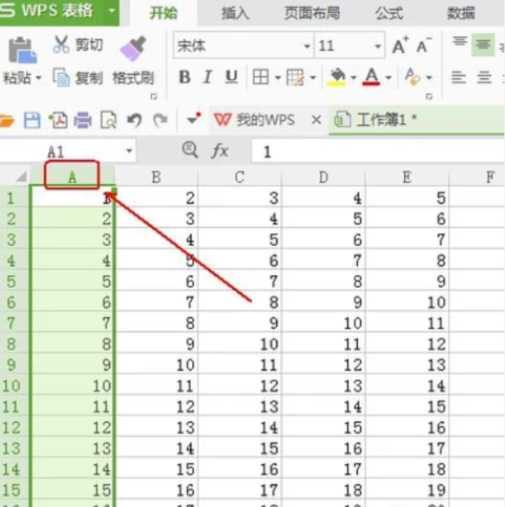
Task: Click the Undo arrow
Action: click(x=134, y=120)
